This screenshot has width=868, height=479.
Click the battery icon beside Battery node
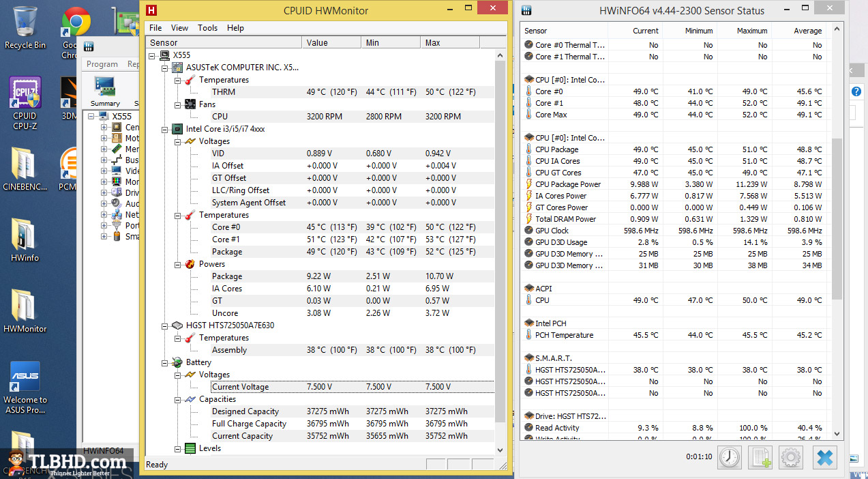[177, 362]
